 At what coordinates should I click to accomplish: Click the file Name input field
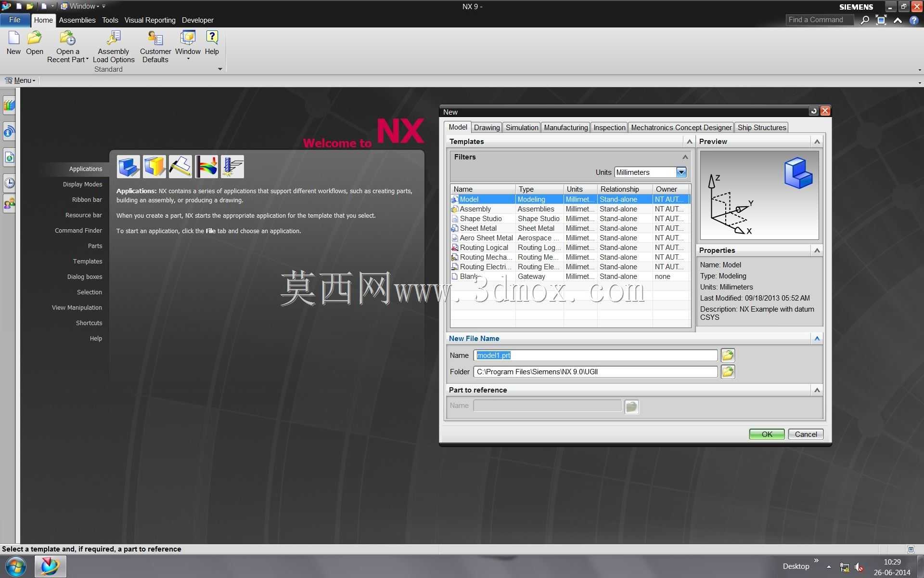[x=595, y=355]
